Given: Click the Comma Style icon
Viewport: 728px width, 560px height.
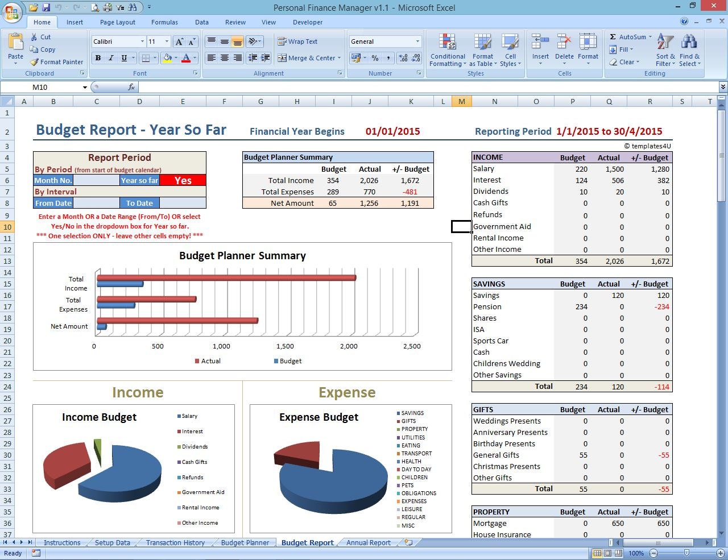Looking at the screenshot, I should 388,58.
